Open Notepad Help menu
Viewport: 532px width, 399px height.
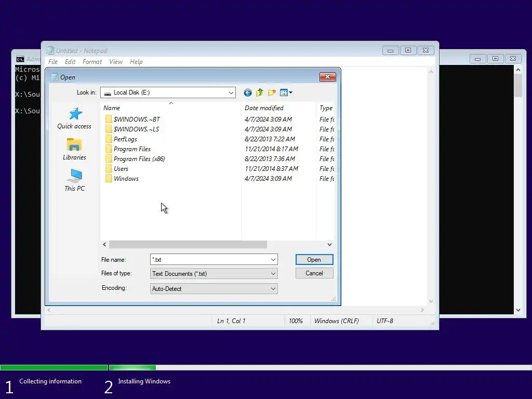[136, 62]
